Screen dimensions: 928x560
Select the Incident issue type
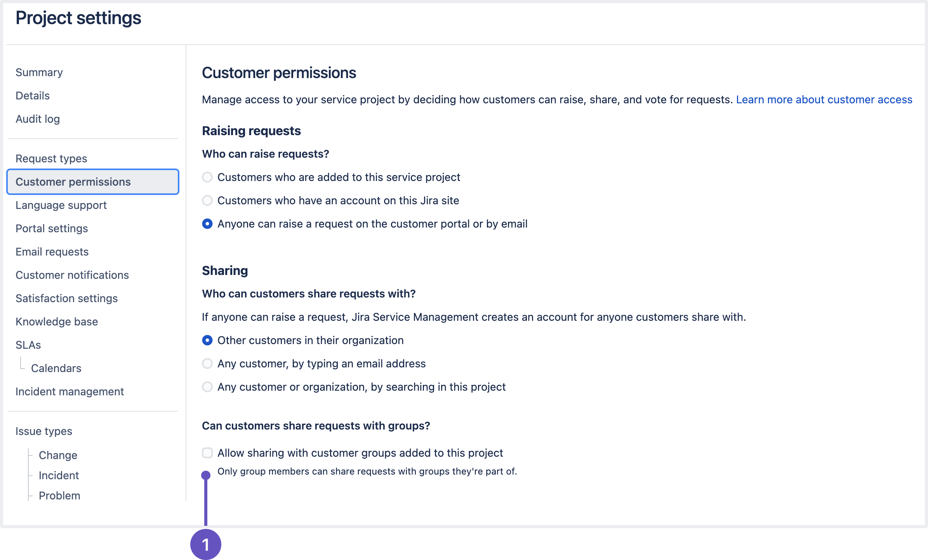coord(59,476)
